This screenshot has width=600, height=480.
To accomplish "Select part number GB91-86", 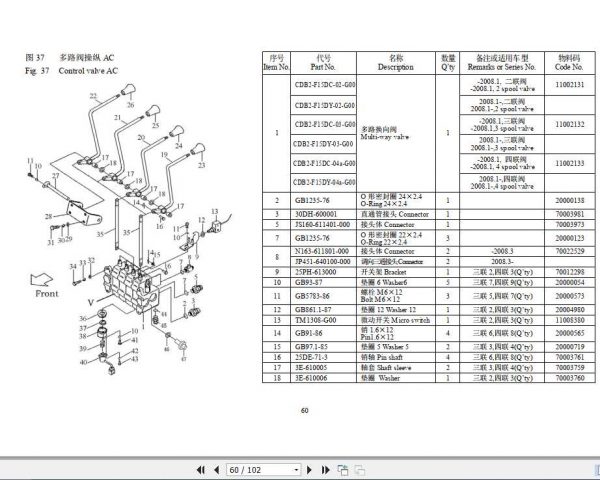I will pos(308,333).
